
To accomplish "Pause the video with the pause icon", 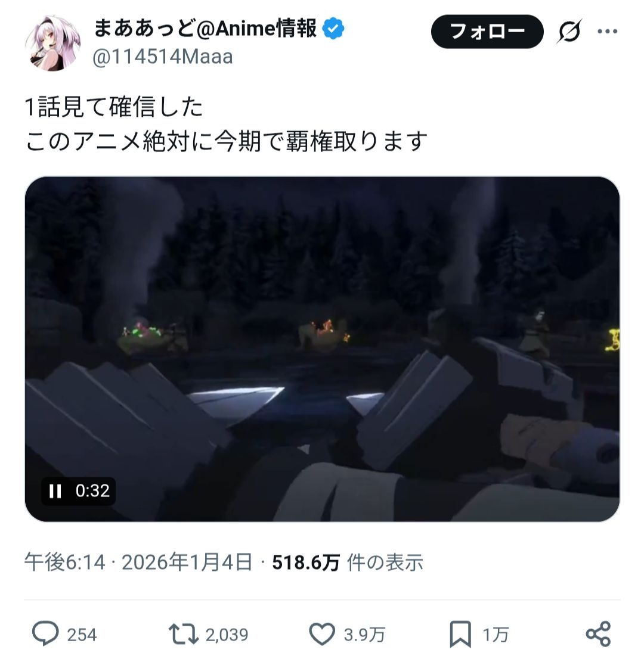I will coord(55,491).
